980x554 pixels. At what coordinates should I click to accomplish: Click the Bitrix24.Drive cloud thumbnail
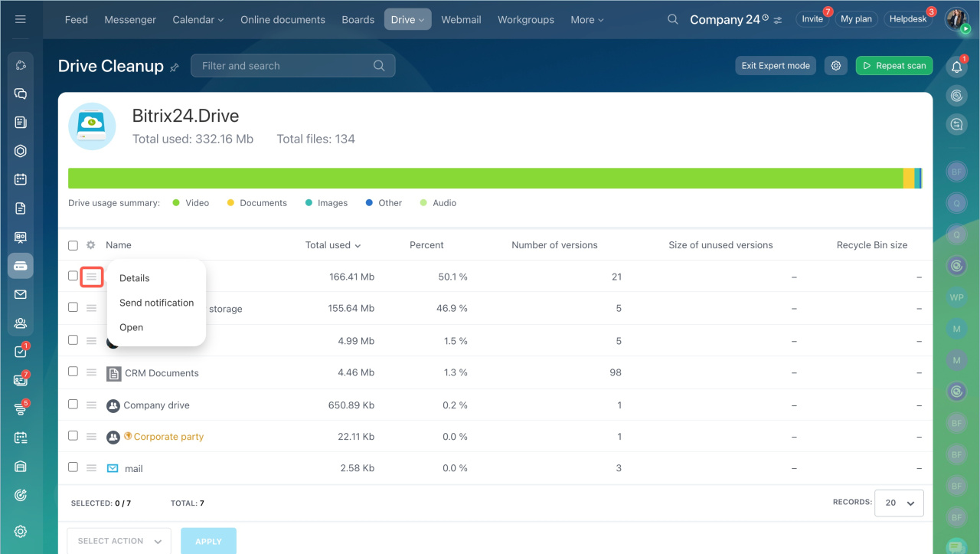click(92, 126)
